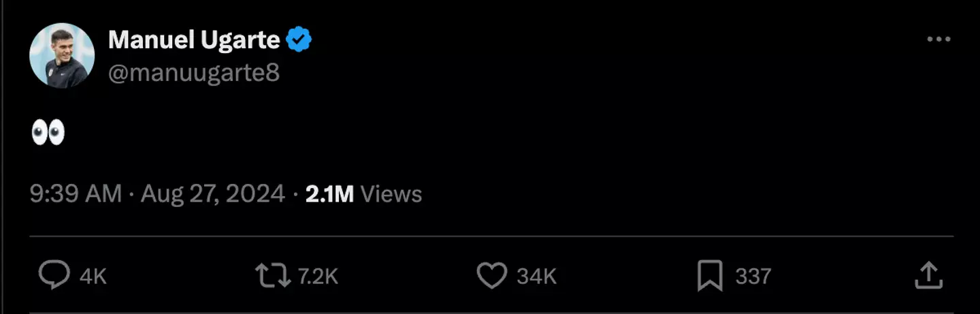
Task: Open the share upload icon
Action: tap(928, 276)
